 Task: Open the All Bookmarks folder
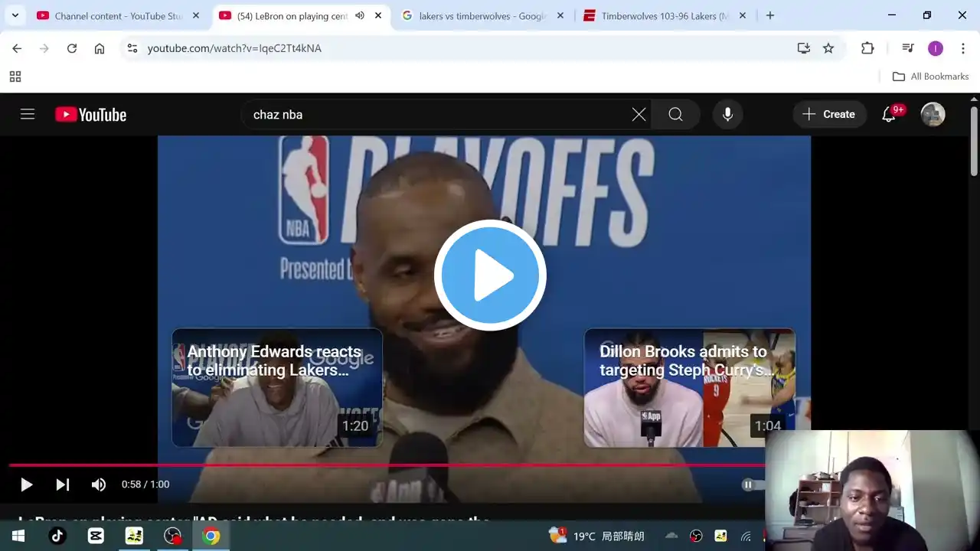pyautogui.click(x=930, y=77)
